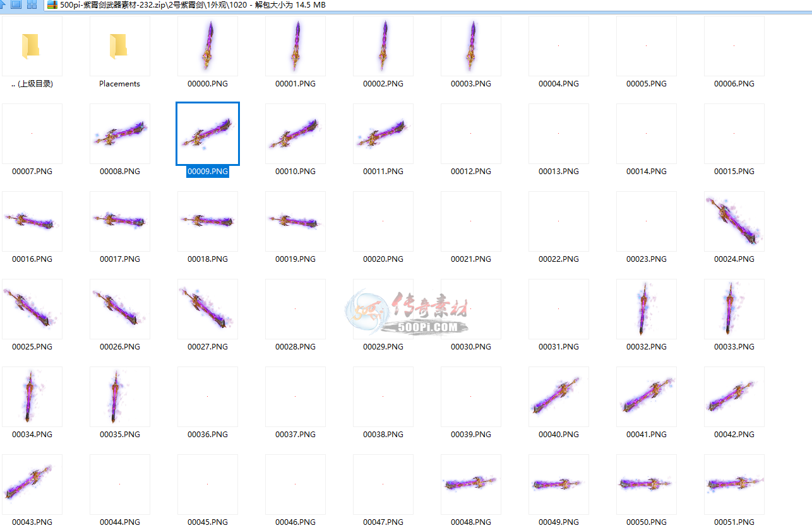Click the 00012.PNG file name
This screenshot has width=812, height=528.
[x=471, y=172]
